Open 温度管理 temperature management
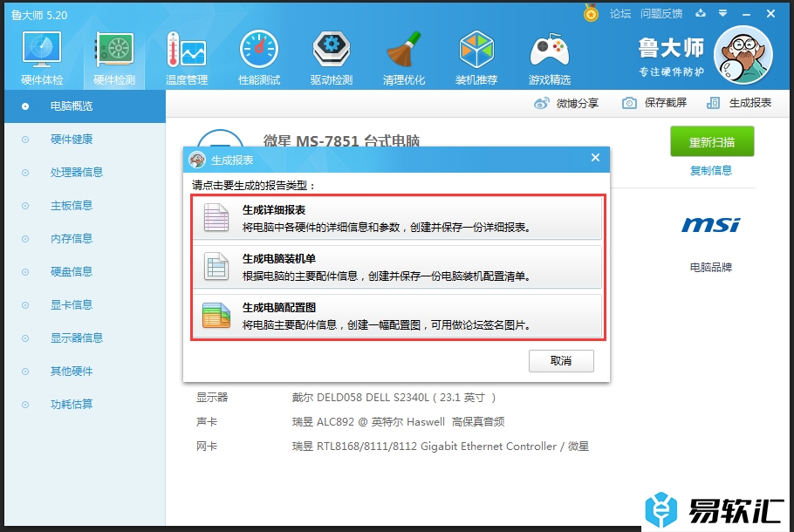 coord(187,58)
